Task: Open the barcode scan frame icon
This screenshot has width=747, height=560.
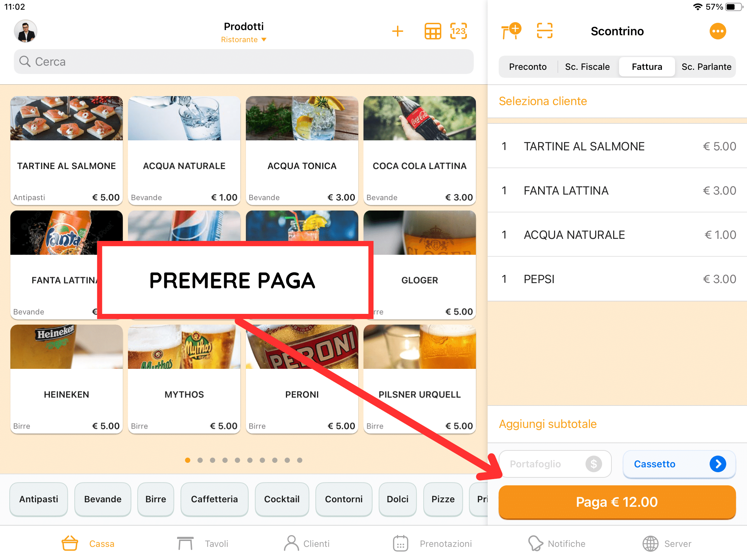Action: point(545,31)
